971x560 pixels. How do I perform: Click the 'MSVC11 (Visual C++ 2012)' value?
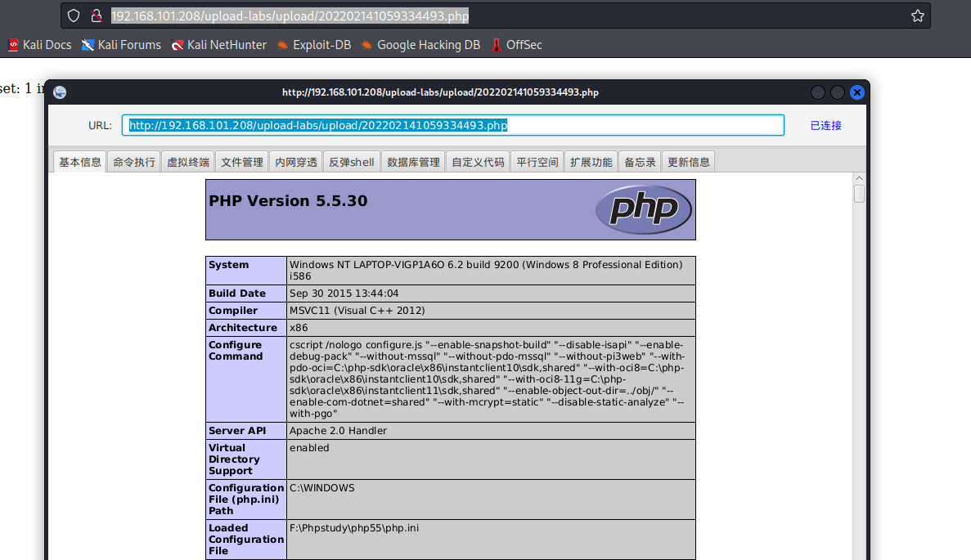[x=357, y=311]
